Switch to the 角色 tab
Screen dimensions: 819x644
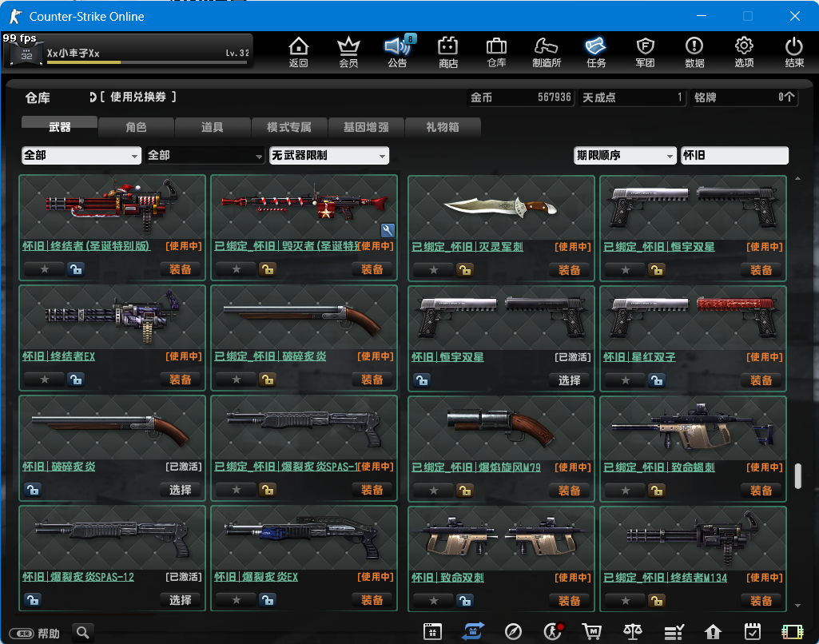[136, 127]
